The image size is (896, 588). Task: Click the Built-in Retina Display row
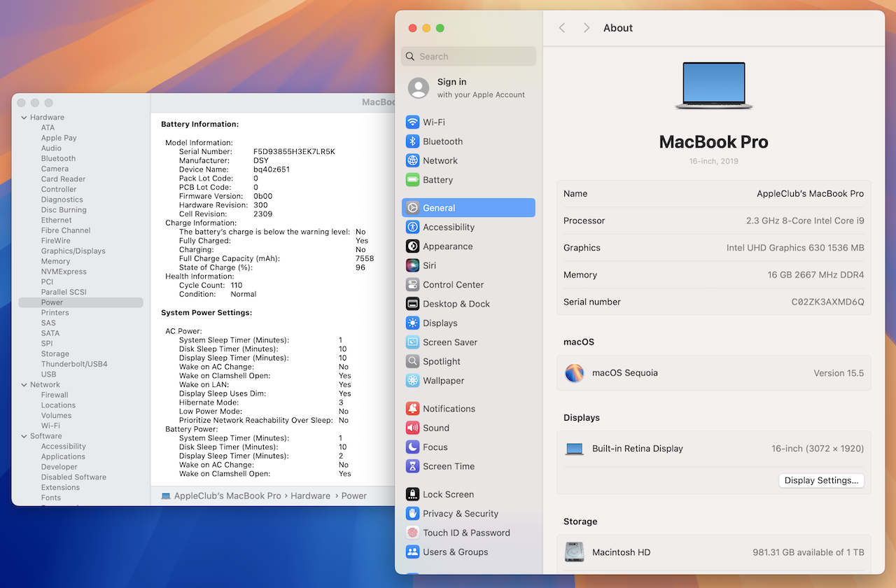(714, 449)
